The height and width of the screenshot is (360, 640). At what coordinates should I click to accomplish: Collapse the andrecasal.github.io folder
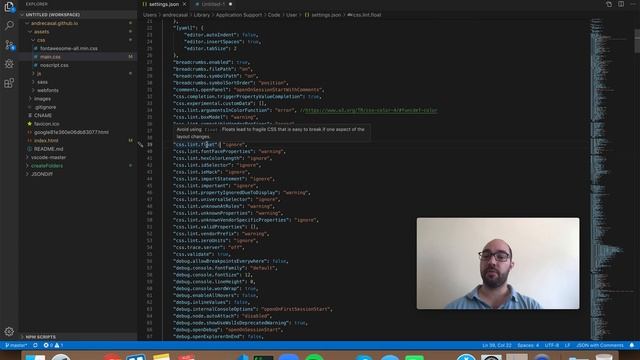coord(78,23)
